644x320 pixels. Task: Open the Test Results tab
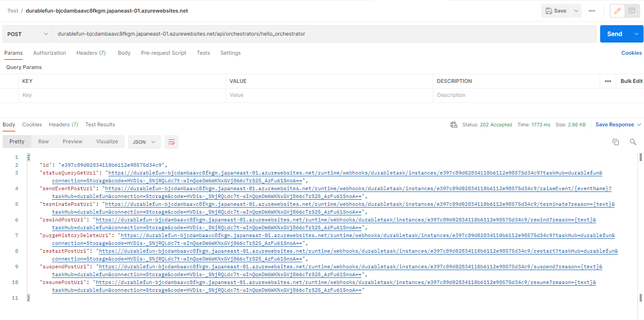[100, 125]
